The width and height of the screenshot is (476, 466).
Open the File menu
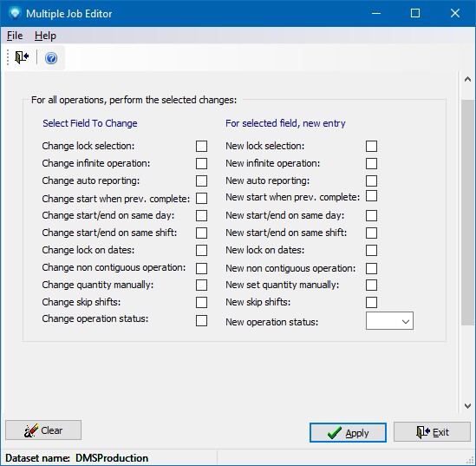tap(15, 36)
